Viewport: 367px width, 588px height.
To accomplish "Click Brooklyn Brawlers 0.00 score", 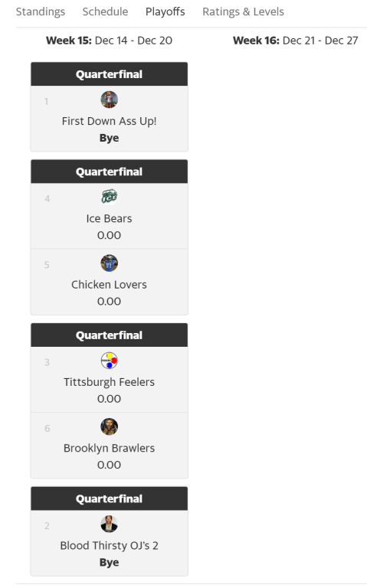I will tap(110, 465).
